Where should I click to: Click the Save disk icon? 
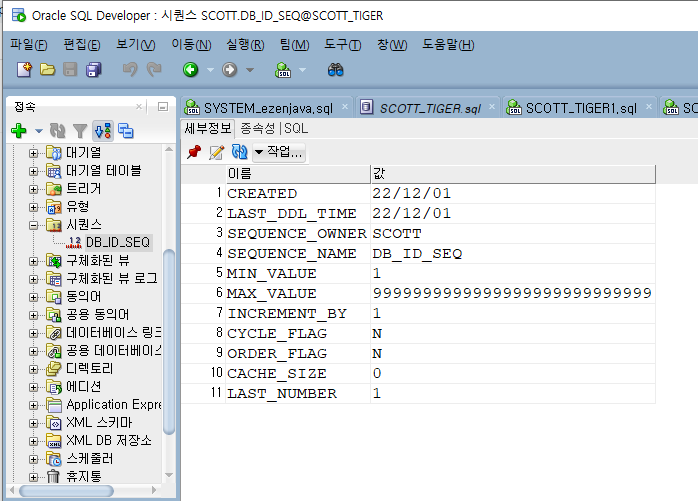coord(70,69)
